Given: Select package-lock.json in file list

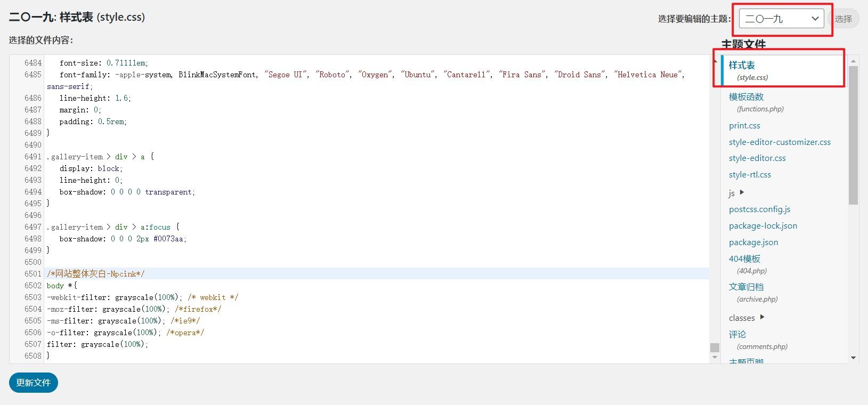Looking at the screenshot, I should coord(763,226).
